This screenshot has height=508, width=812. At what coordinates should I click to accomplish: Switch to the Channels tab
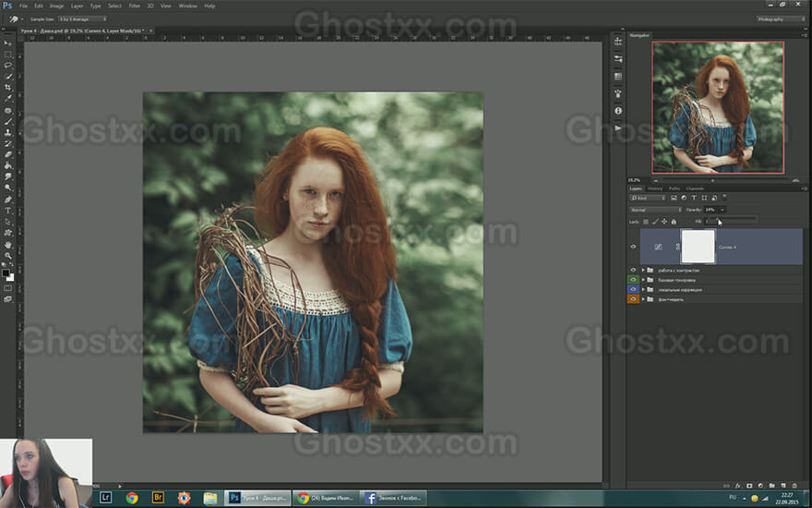(695, 188)
